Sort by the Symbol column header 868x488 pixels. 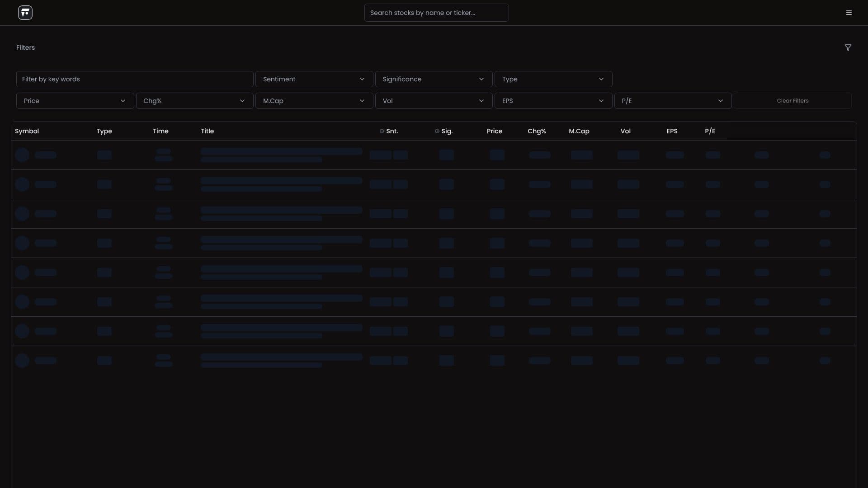point(27,131)
